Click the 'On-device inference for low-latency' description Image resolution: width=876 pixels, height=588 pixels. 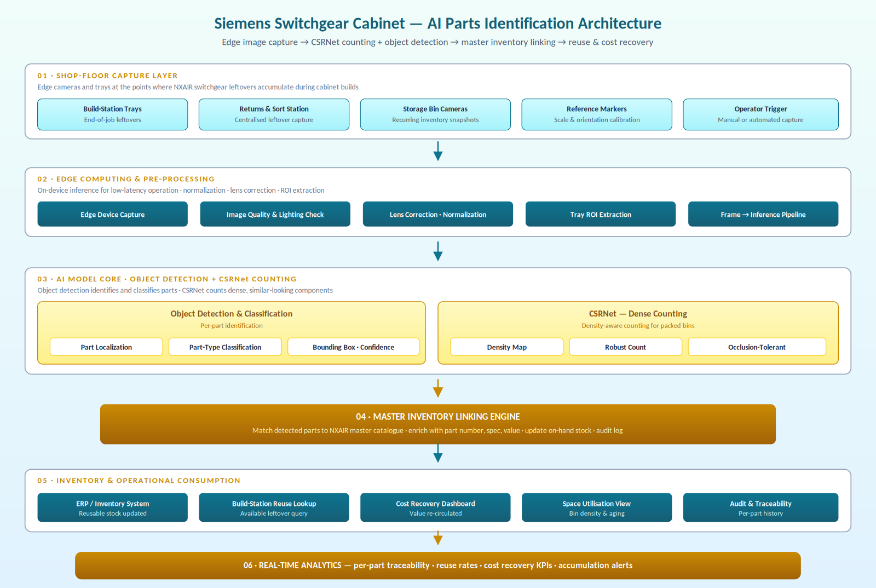(181, 191)
